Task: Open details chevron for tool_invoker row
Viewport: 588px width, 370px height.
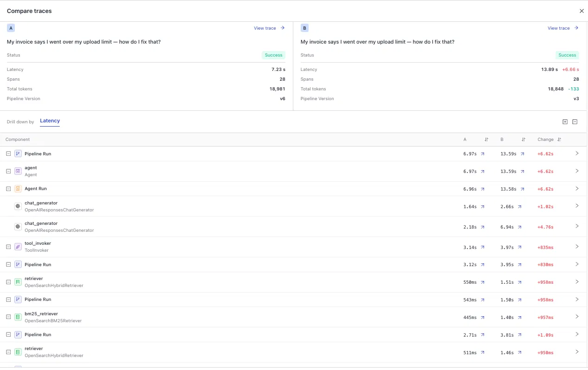Action: click(x=577, y=246)
